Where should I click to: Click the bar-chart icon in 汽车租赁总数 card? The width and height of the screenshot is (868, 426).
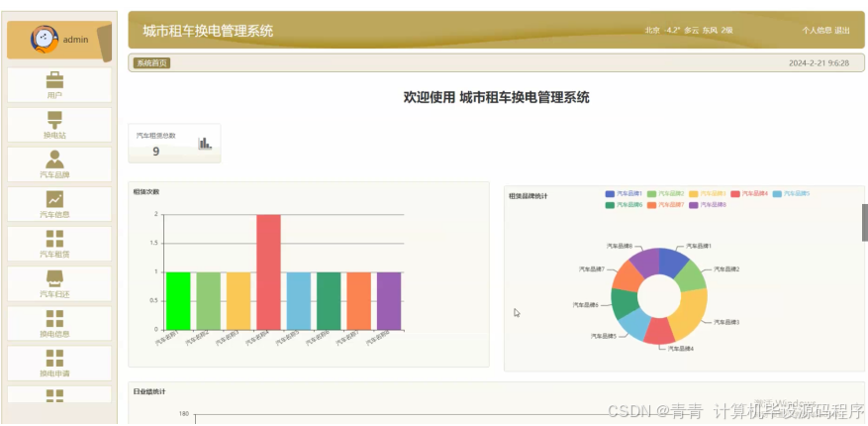coord(205,144)
